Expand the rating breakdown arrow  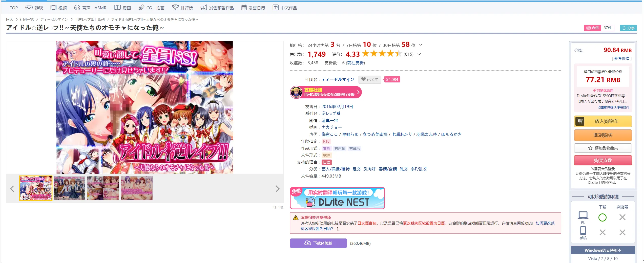point(419,54)
